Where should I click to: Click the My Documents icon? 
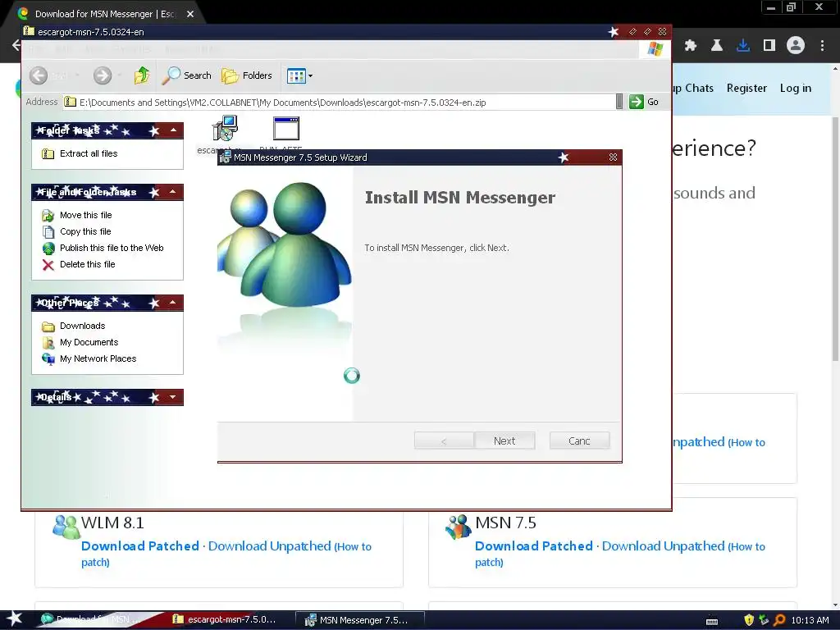pos(48,342)
